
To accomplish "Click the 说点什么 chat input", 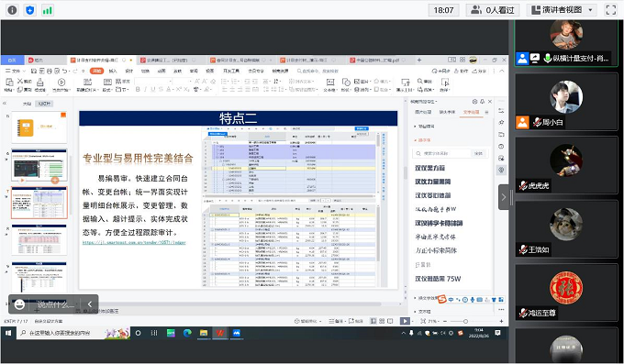I will (56, 304).
